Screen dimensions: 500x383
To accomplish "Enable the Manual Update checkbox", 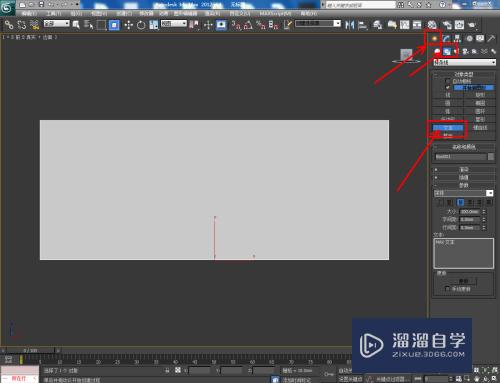I will [x=447, y=289].
